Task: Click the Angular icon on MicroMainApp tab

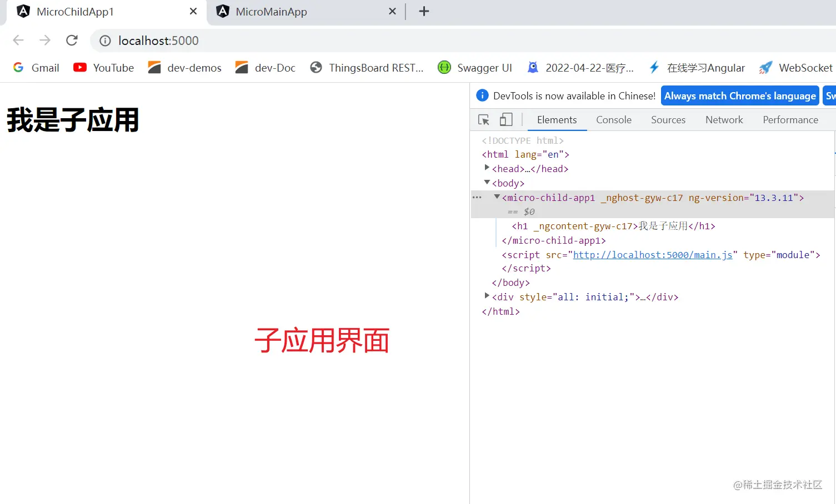Action: pos(223,11)
